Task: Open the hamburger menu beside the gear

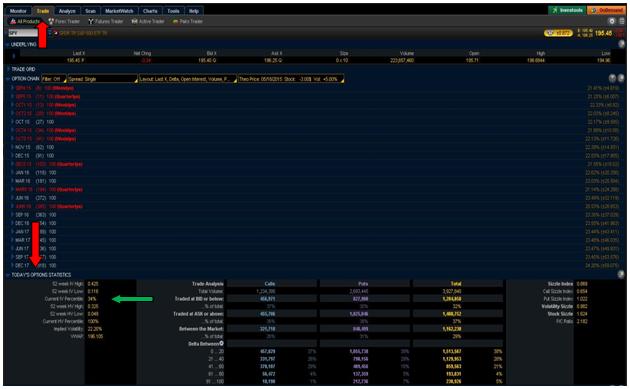Action: 622,21
